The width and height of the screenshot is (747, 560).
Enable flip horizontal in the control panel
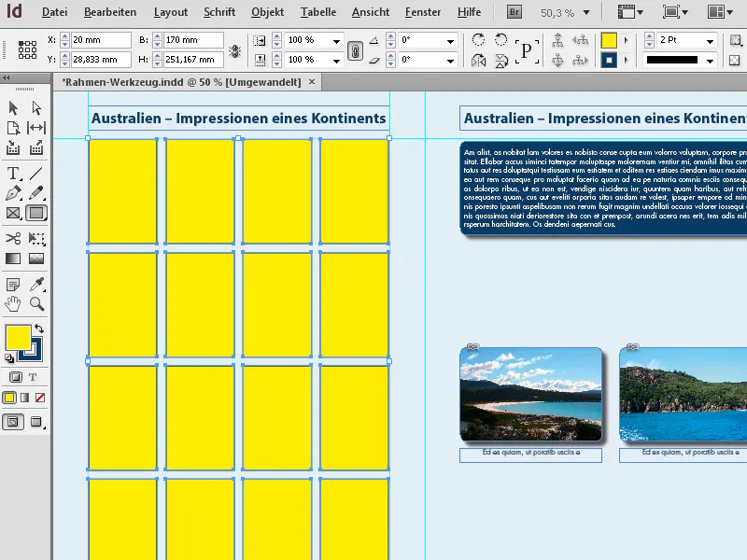click(477, 59)
